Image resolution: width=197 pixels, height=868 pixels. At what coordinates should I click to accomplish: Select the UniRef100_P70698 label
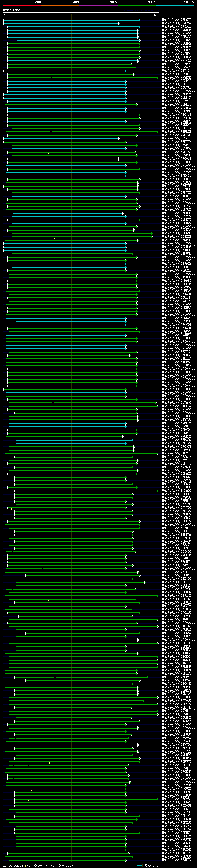177,325
